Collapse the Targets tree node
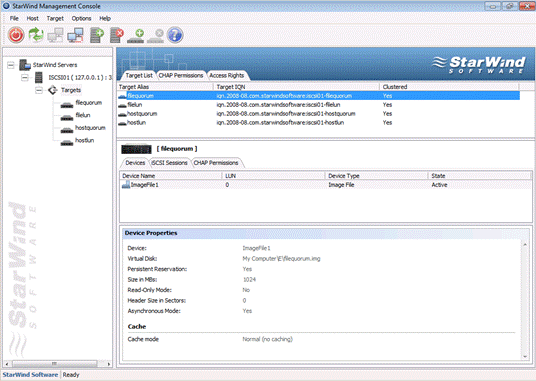536x381 pixels. click(x=39, y=90)
